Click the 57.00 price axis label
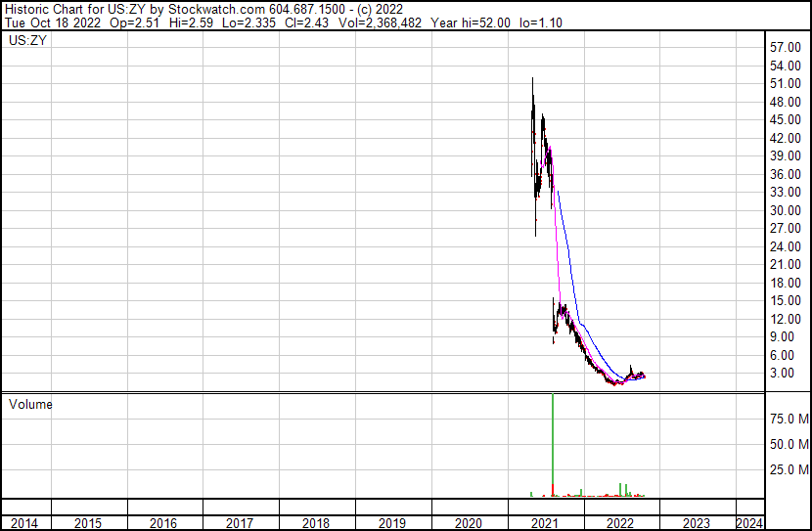 785,47
